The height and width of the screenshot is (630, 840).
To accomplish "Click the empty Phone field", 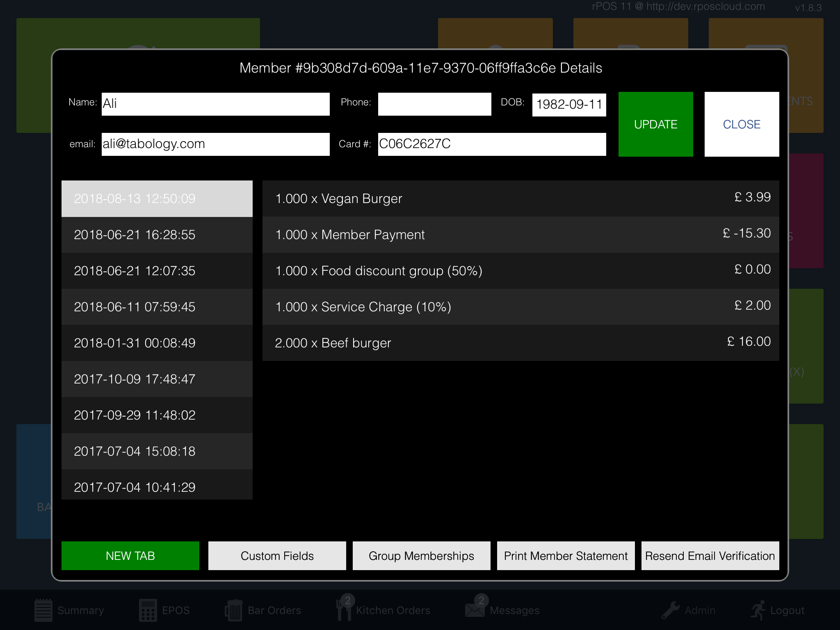I will [x=434, y=104].
